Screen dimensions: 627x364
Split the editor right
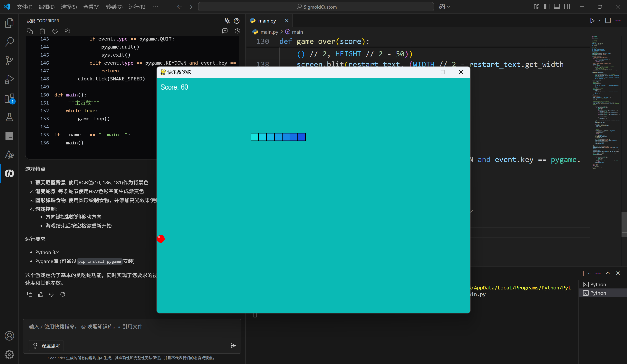[x=608, y=21]
